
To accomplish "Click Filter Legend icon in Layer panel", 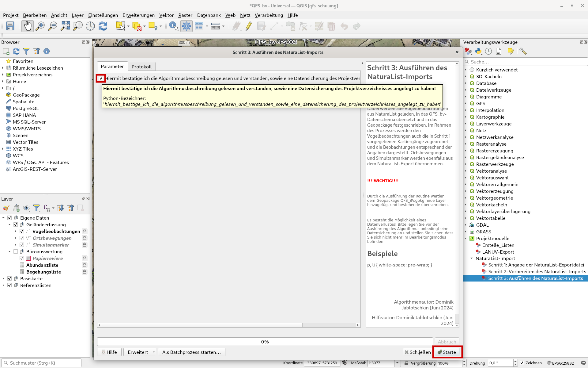I will point(37,208).
